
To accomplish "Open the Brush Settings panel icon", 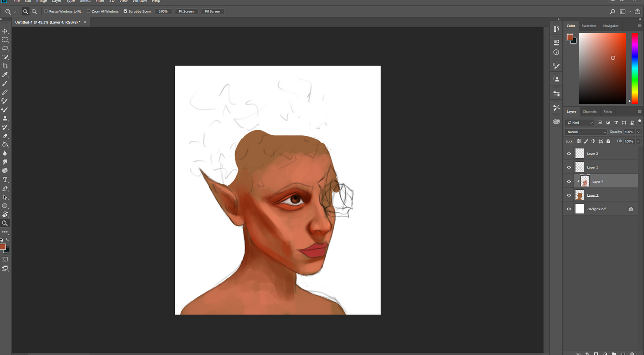I will click(556, 66).
